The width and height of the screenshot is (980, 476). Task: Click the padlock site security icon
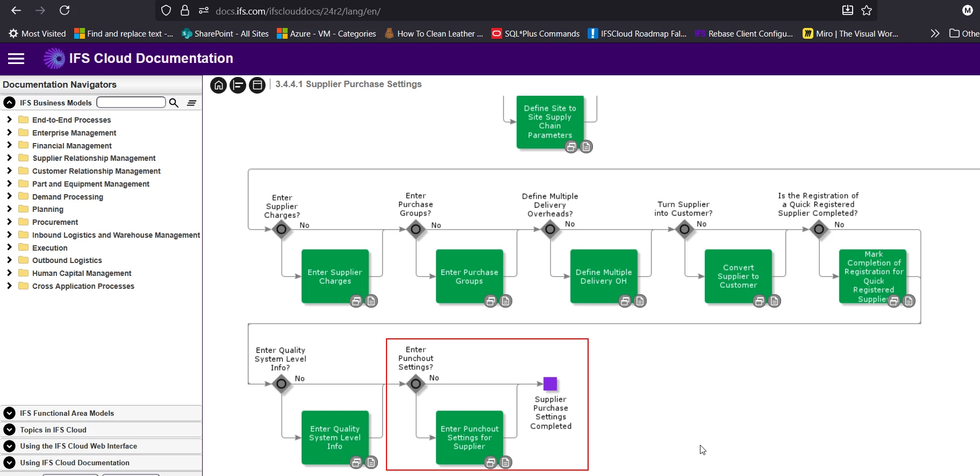(185, 11)
